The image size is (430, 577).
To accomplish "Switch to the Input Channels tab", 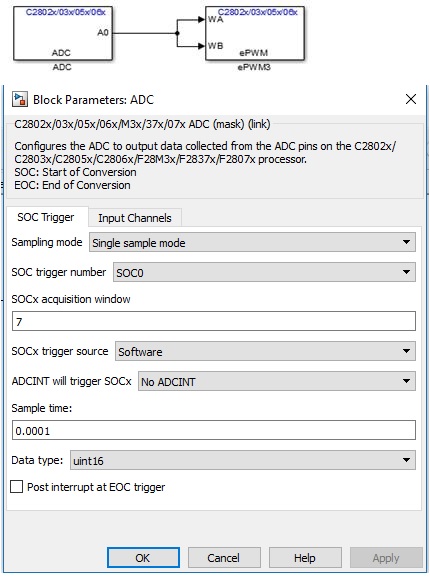I will [135, 218].
